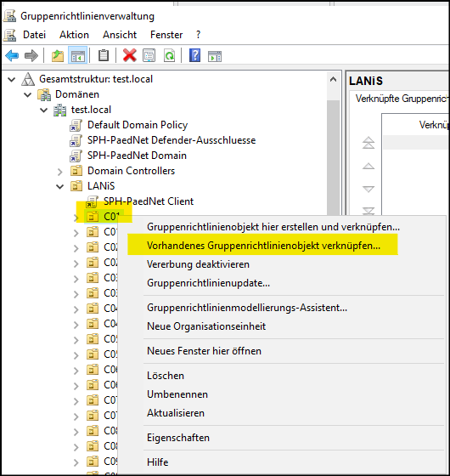Select SPH-PaedNet Domain GPO link

point(137,156)
